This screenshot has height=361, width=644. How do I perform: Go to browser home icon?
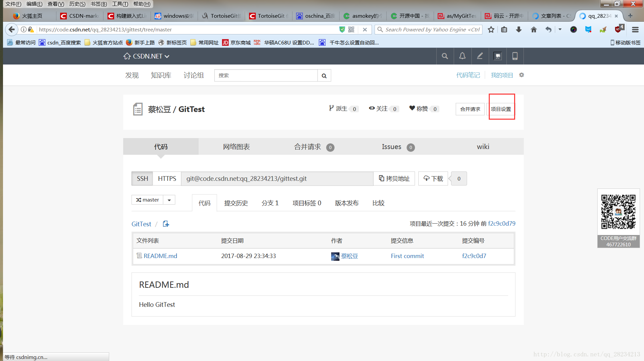533,29
